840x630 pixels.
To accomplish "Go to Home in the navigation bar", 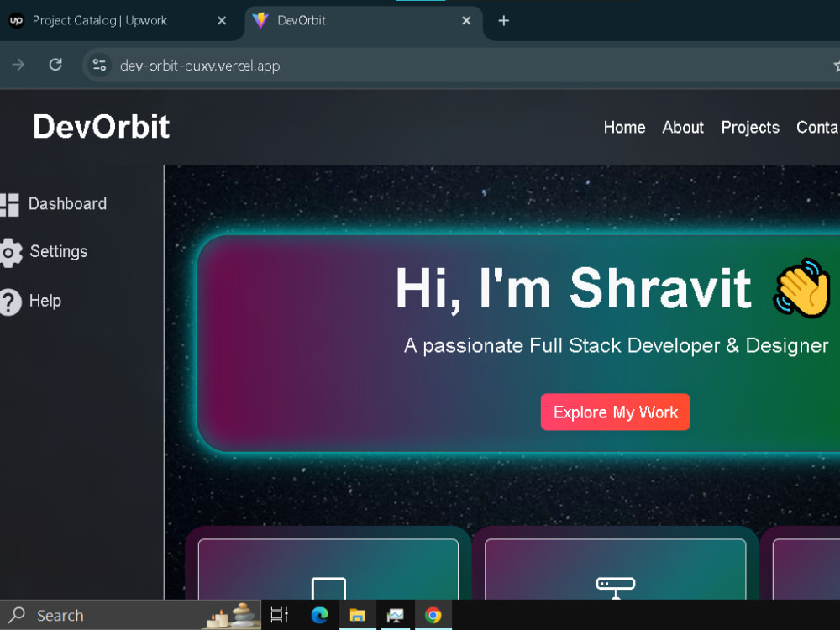I will coord(624,127).
